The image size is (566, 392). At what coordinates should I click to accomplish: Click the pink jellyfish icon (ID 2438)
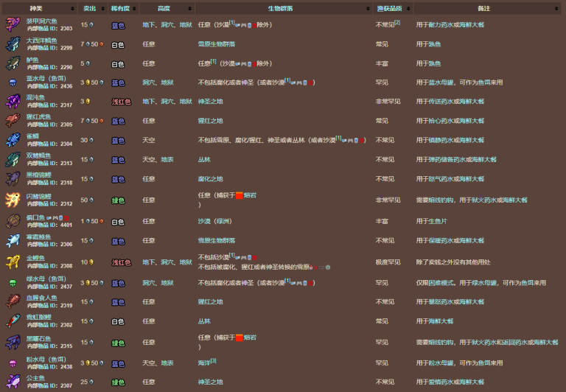tap(13, 363)
